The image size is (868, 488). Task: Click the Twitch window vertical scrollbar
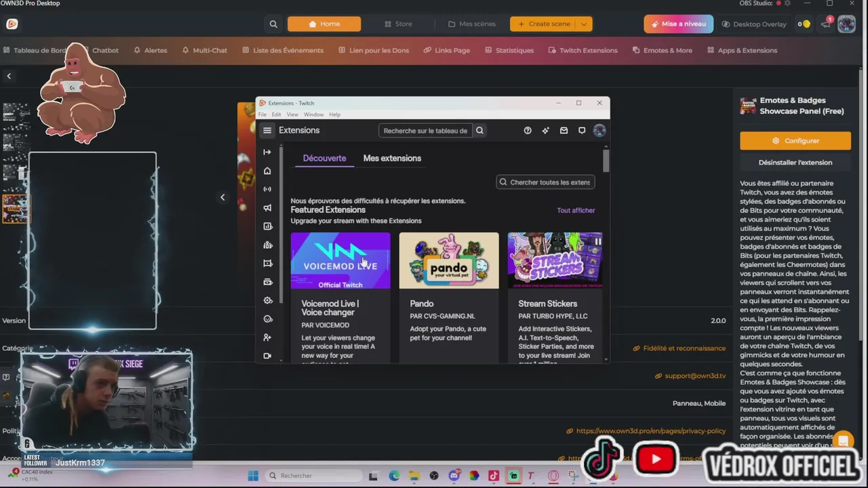[606, 161]
